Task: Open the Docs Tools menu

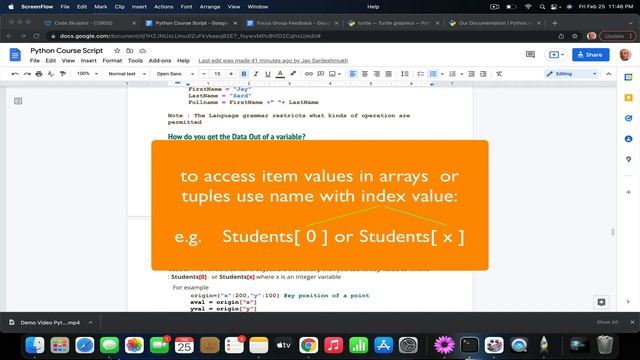Action: (135, 60)
